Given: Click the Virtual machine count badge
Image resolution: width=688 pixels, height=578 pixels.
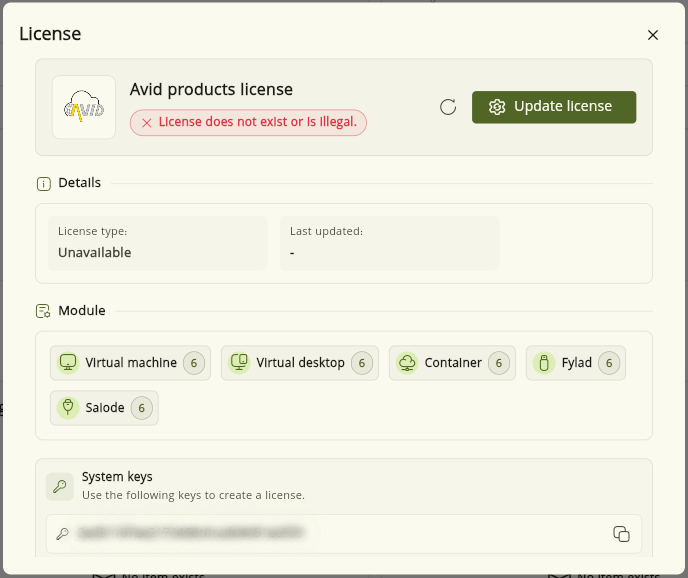Looking at the screenshot, I should tap(194, 363).
